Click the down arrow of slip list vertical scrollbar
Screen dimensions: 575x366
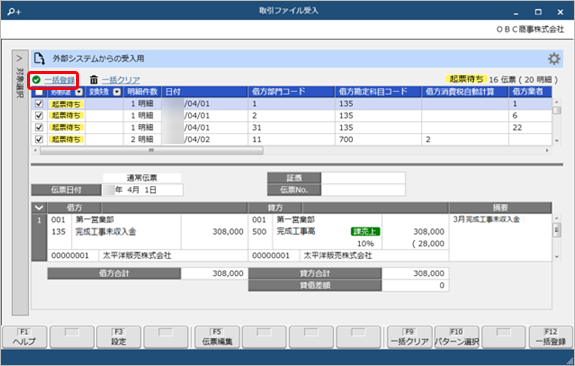[557, 141]
